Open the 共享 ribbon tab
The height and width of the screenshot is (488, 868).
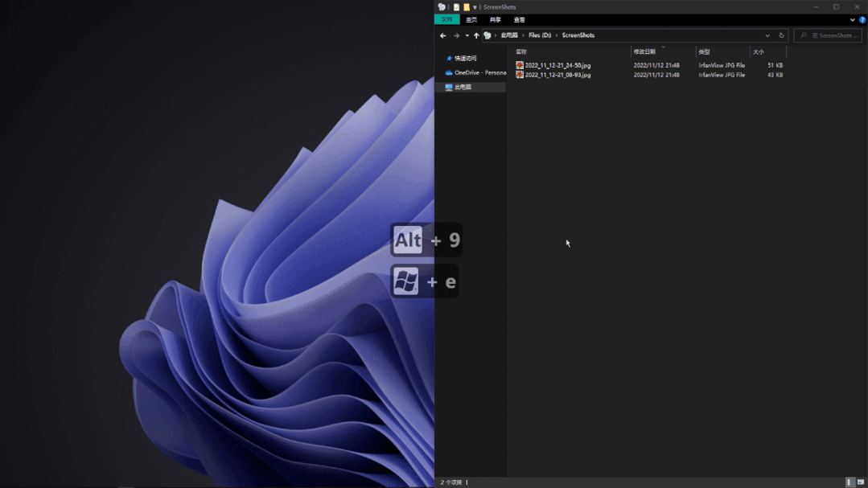pyautogui.click(x=495, y=20)
